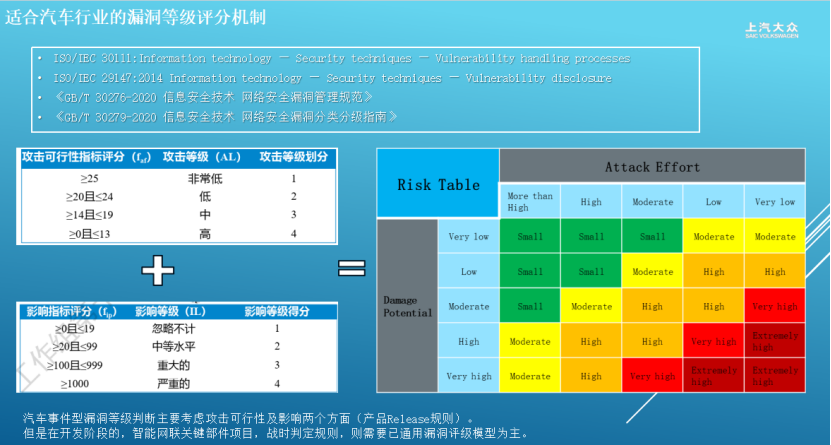Click the "Moderate" Damage Potential row header
The image size is (831, 445).
(x=468, y=306)
